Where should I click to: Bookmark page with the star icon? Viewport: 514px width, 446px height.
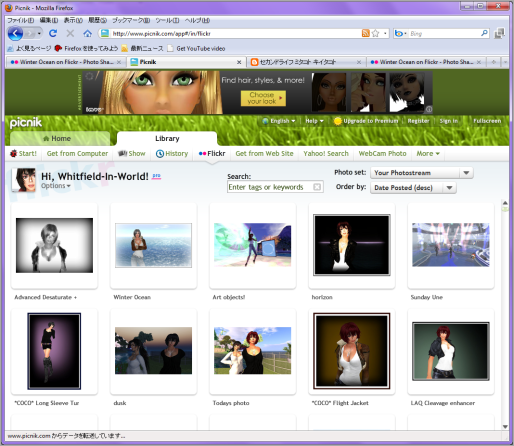point(376,33)
